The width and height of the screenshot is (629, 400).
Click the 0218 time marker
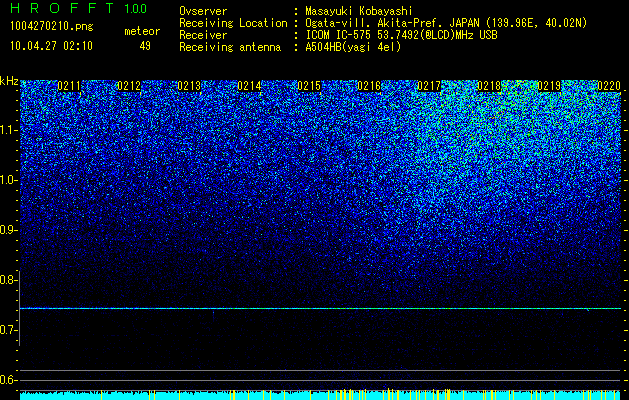489,86
